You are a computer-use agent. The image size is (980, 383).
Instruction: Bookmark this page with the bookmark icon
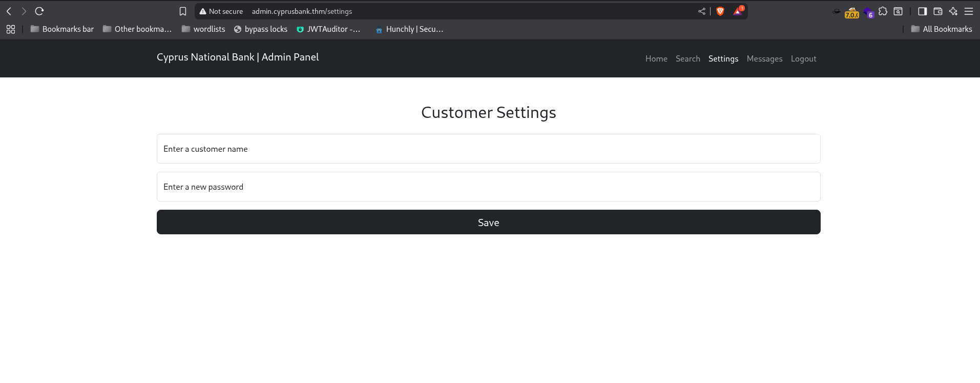click(x=183, y=11)
